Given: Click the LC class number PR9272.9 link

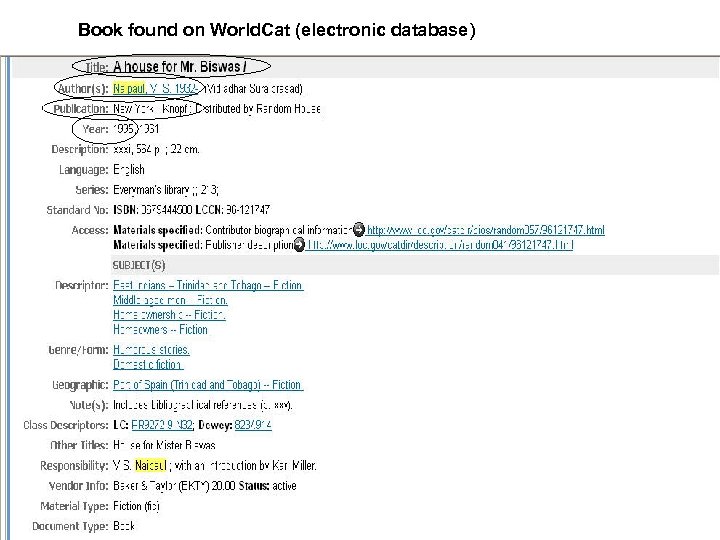Looking at the screenshot, I should pos(165,425).
